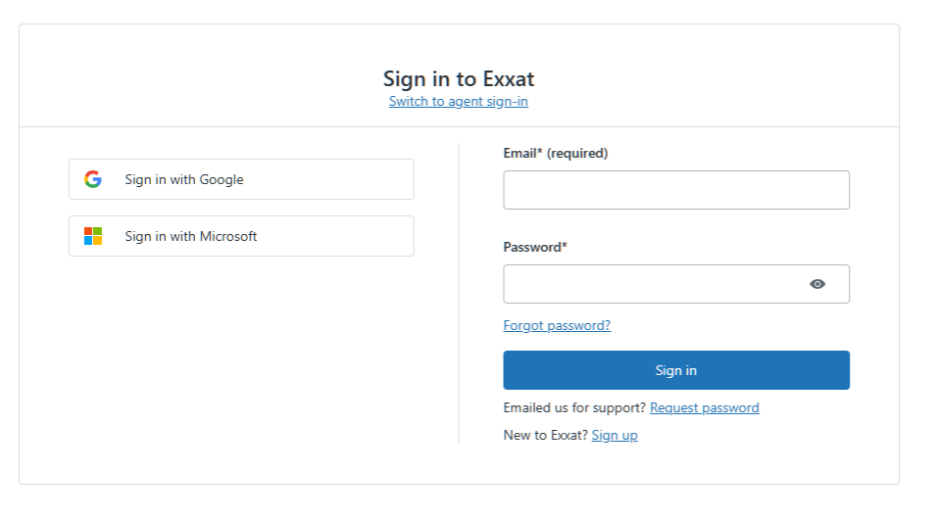Open the Switch to agent sign-in link

458,102
